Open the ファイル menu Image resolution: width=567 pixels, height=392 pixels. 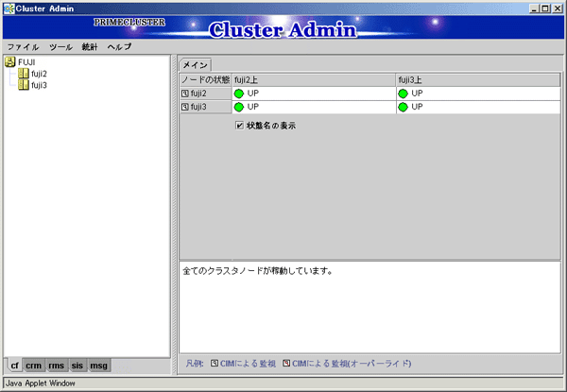coord(23,47)
